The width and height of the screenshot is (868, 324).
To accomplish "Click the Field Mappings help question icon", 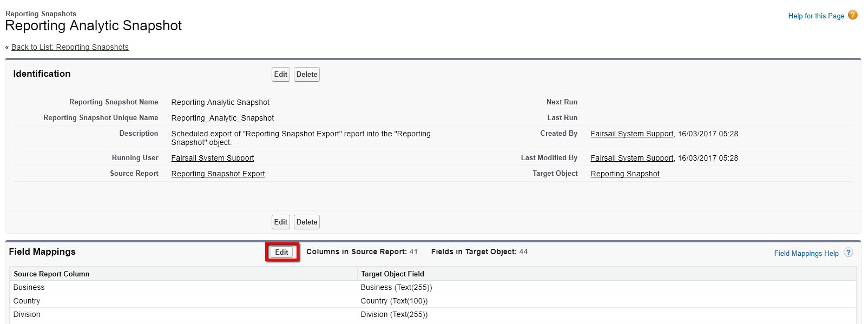I will (849, 253).
